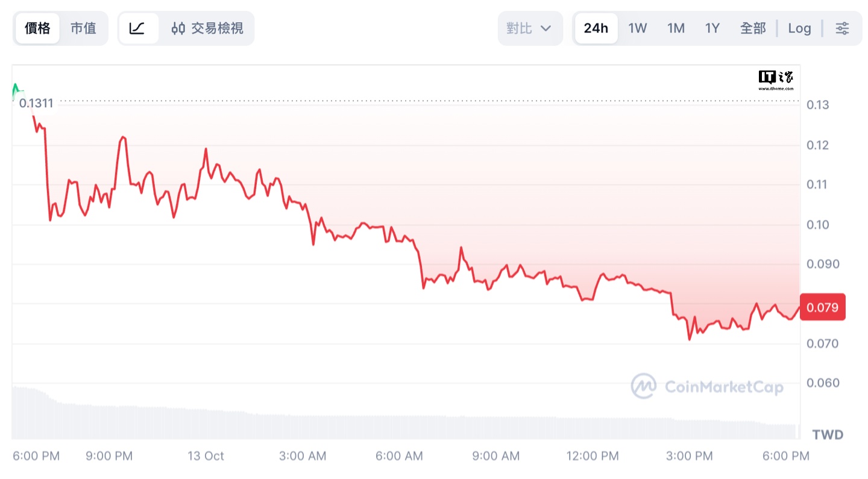This screenshot has width=868, height=479.
Task: Click the red 0.079 current price label
Action: point(822,307)
